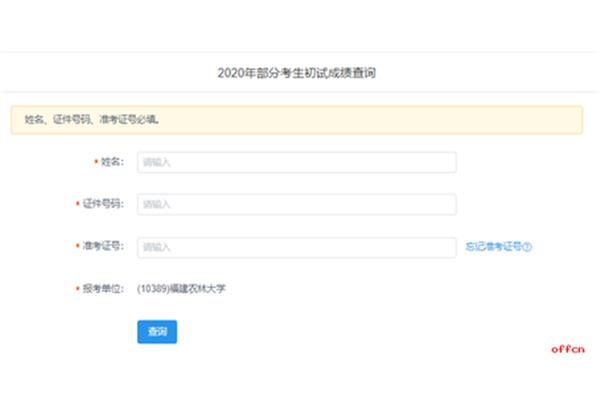The height and width of the screenshot is (400, 600).
Task: Open the 忘记准考证号 help link
Action: click(x=498, y=247)
